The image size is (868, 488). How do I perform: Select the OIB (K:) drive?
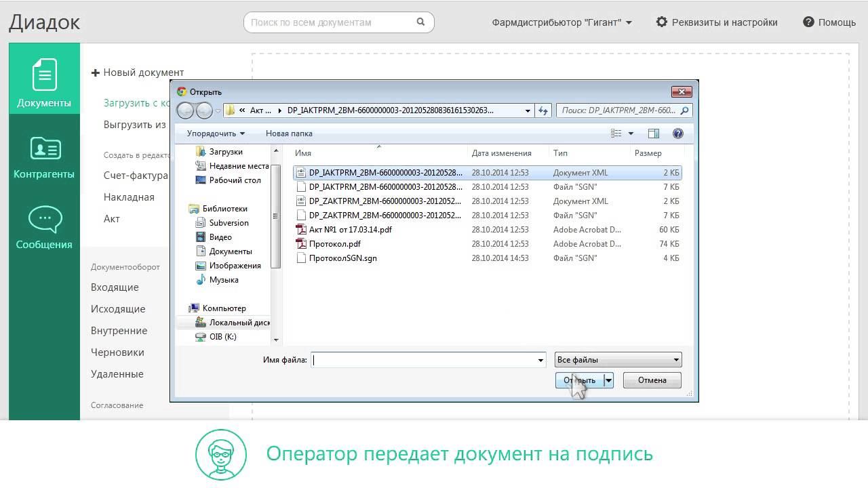coord(216,337)
